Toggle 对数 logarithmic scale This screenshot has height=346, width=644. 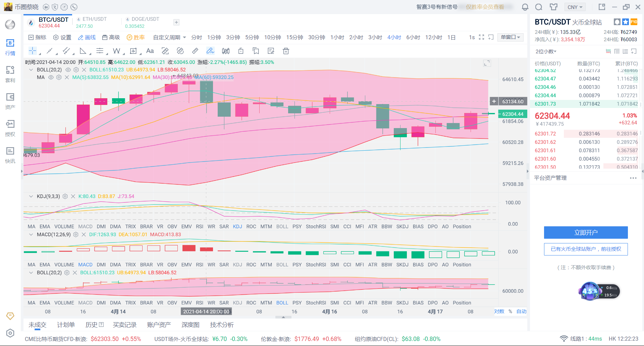[499, 311]
